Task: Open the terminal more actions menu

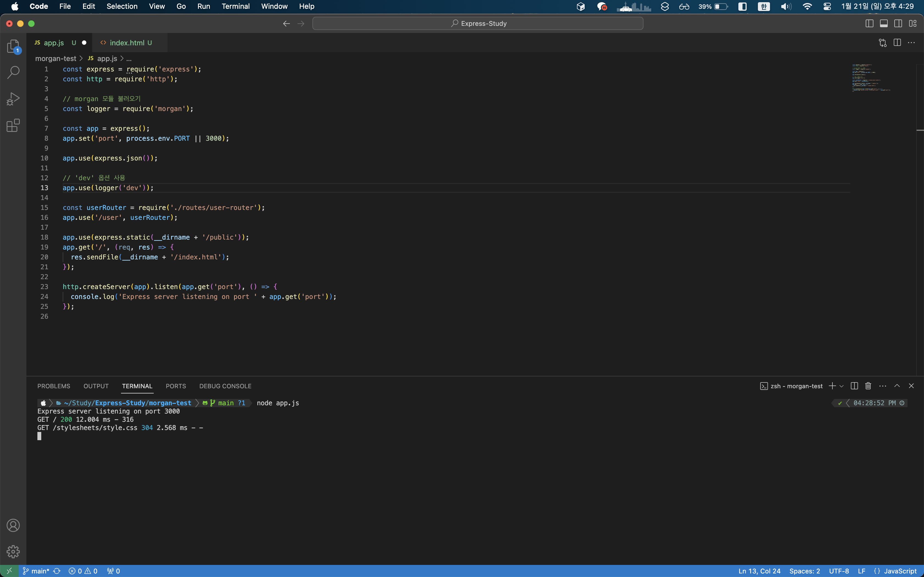Action: coord(883,386)
